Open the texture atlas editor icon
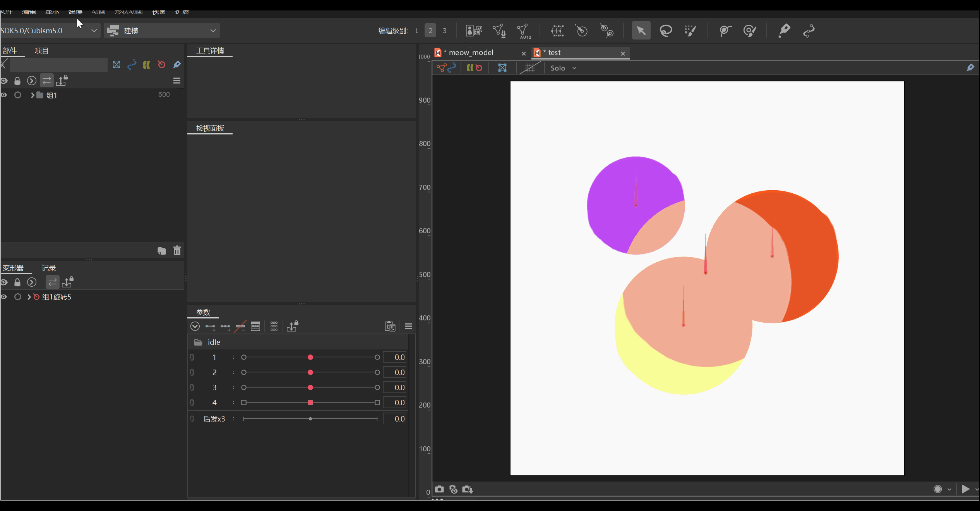 click(474, 31)
